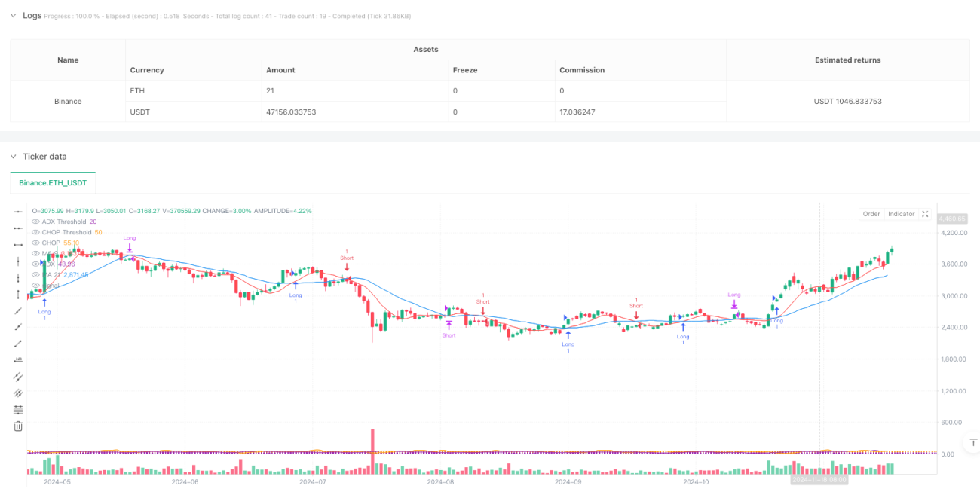The image size is (980, 489).
Task: Open the Indicator options on chart
Action: click(x=901, y=214)
